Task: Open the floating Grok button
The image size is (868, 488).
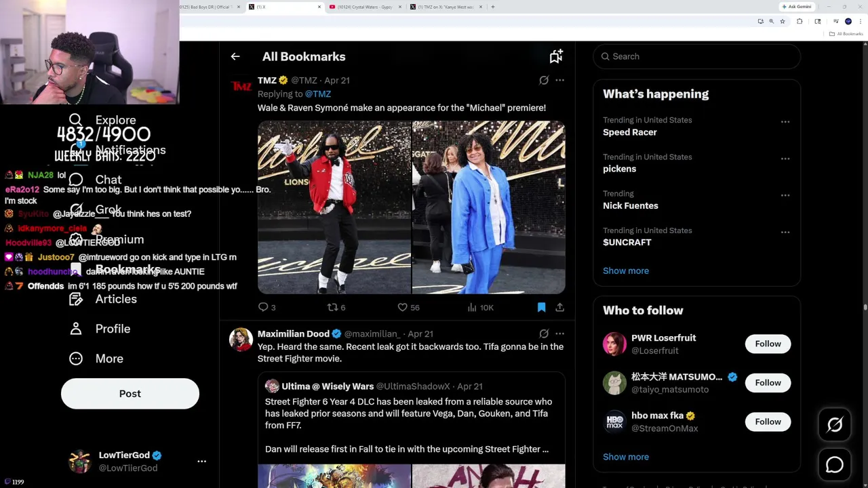Action: 835,425
